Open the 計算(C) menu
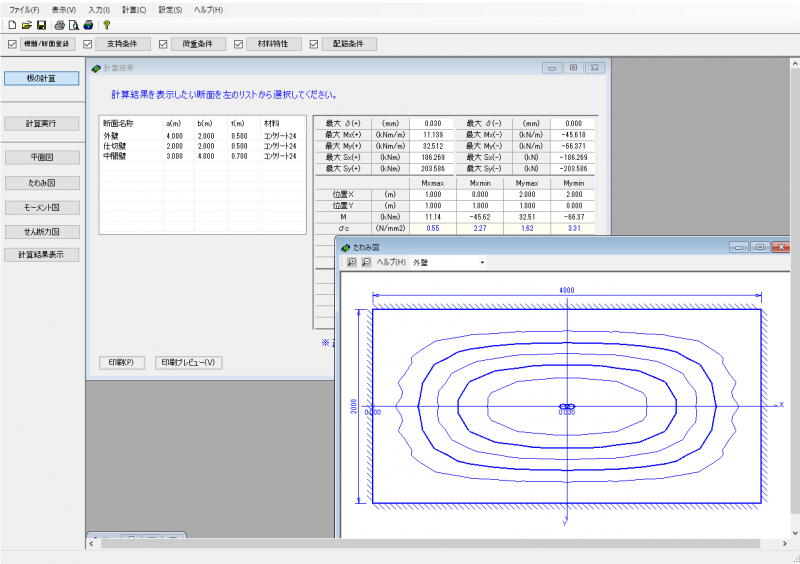Screen dimensions: 800x564 point(134,9)
